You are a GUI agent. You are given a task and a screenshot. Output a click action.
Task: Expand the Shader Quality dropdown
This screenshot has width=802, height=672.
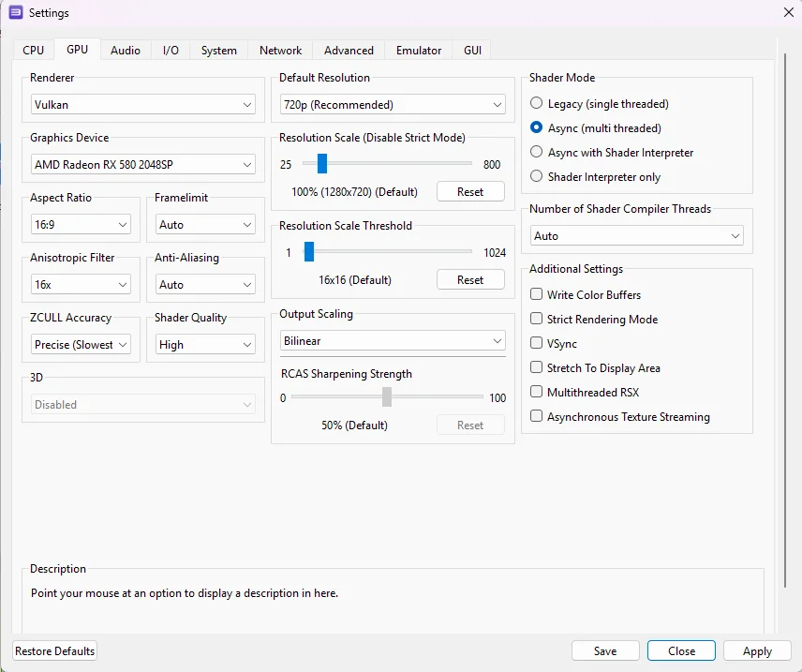click(x=205, y=345)
